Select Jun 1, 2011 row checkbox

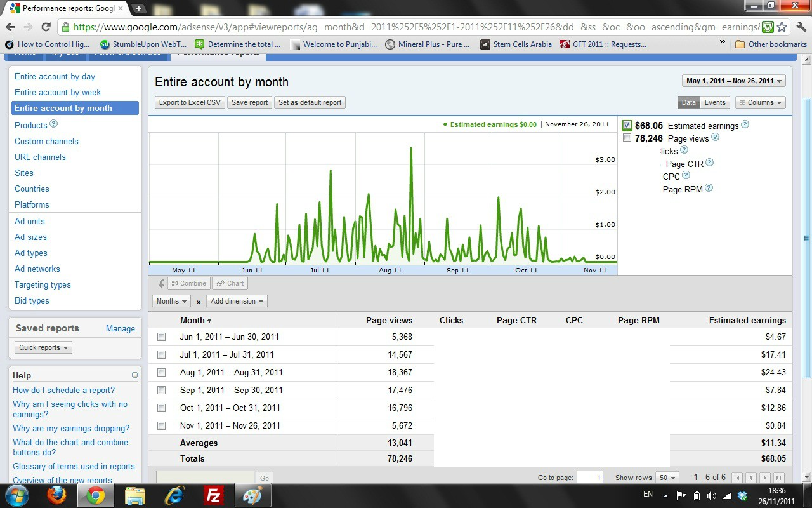161,337
